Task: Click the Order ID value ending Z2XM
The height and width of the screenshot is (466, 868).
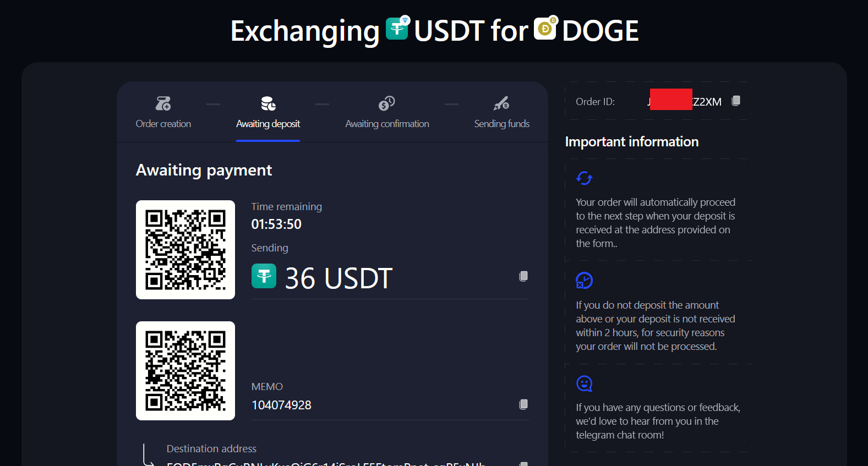Action: pos(685,102)
